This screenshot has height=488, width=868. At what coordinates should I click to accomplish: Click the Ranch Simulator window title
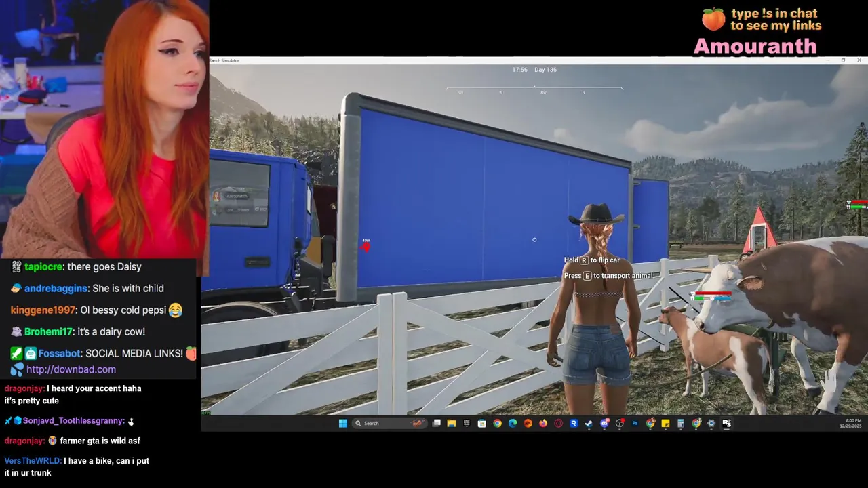click(x=224, y=60)
